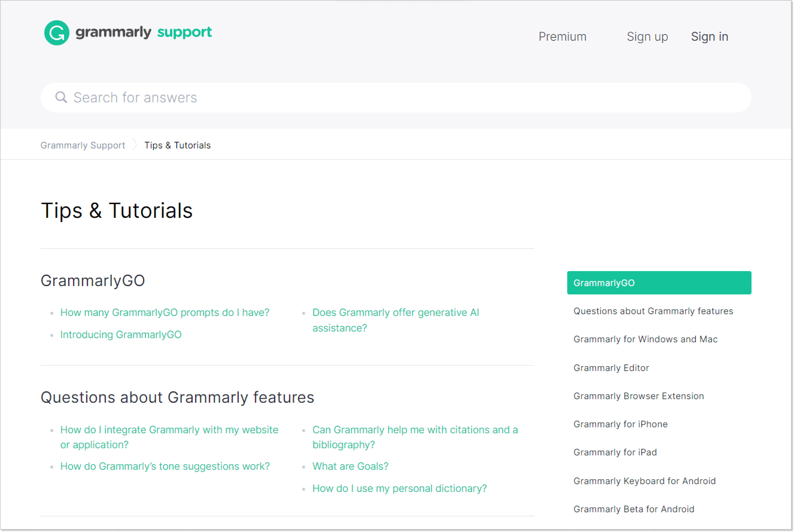Open the 'What are Goals?' article

coord(350,466)
